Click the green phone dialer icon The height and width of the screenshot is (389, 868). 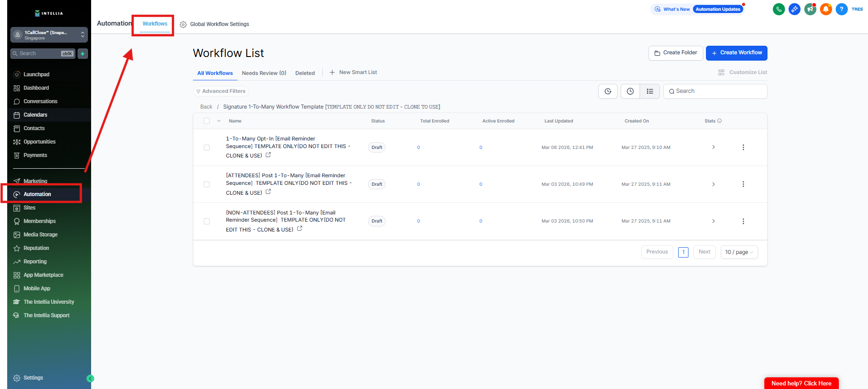point(779,9)
